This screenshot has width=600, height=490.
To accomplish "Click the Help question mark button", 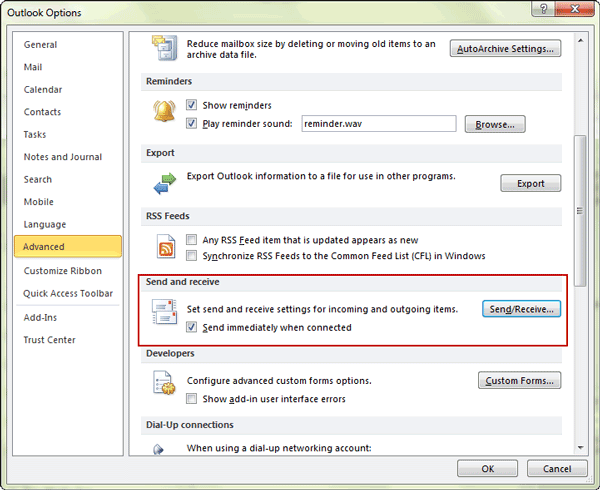I will coord(542,8).
